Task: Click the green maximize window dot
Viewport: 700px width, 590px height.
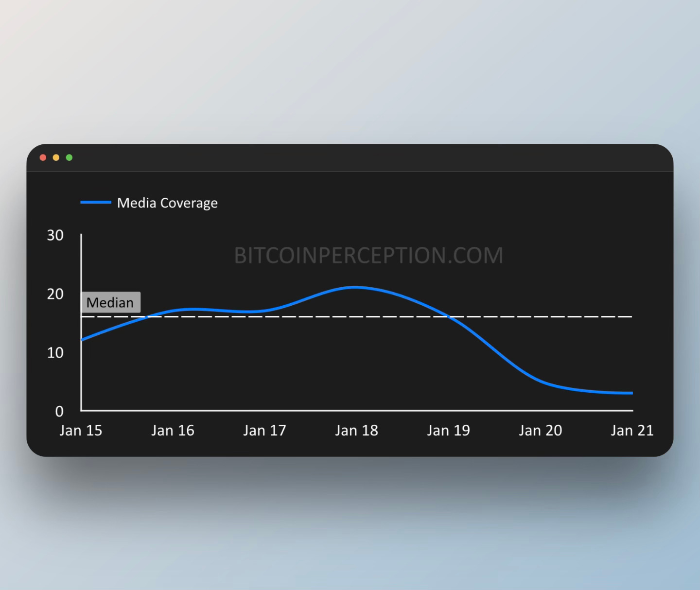Action: (x=69, y=157)
